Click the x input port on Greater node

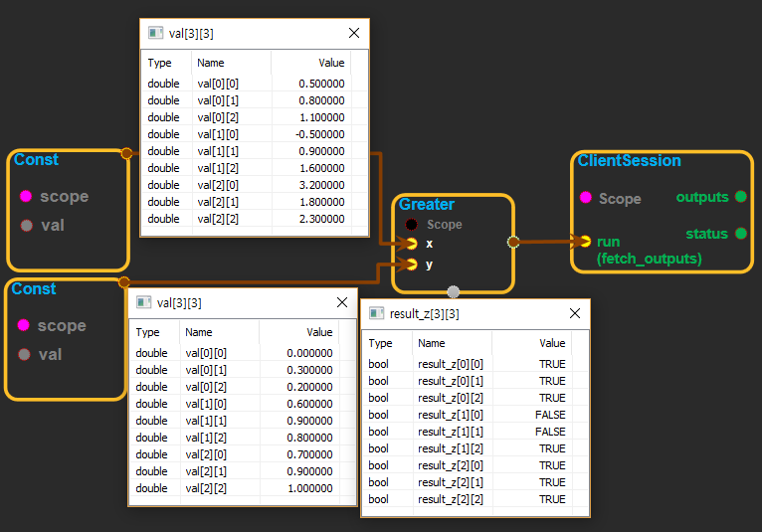(x=411, y=244)
